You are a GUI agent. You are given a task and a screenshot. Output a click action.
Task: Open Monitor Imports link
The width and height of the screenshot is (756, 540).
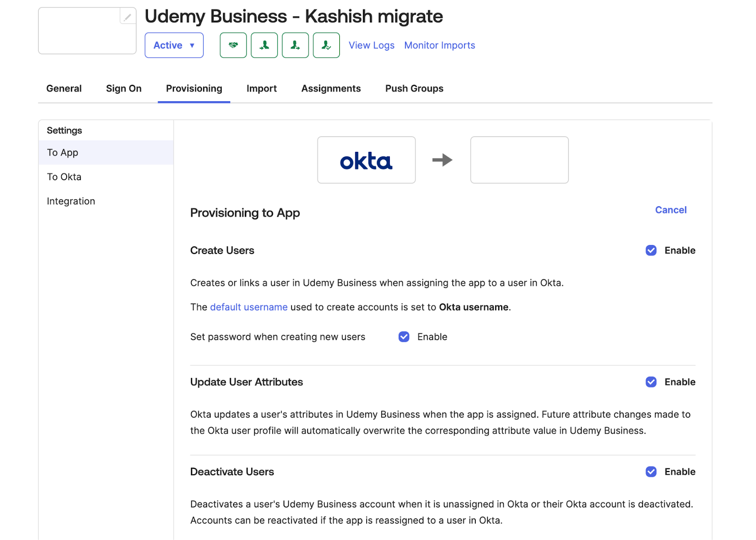click(x=439, y=45)
